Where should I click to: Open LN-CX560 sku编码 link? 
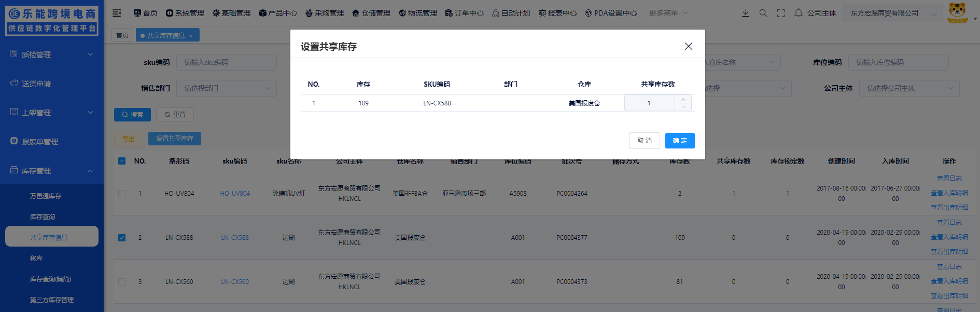[x=235, y=282]
